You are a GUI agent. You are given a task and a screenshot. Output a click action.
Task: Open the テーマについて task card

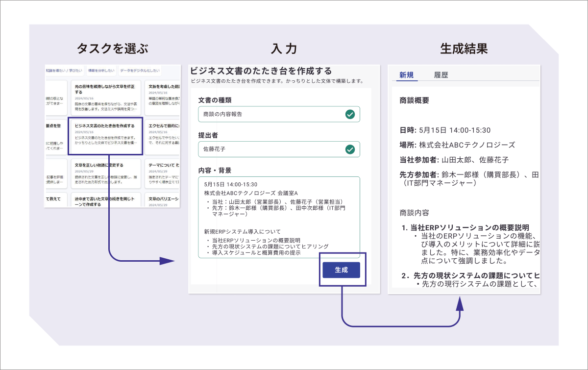pyautogui.click(x=163, y=174)
